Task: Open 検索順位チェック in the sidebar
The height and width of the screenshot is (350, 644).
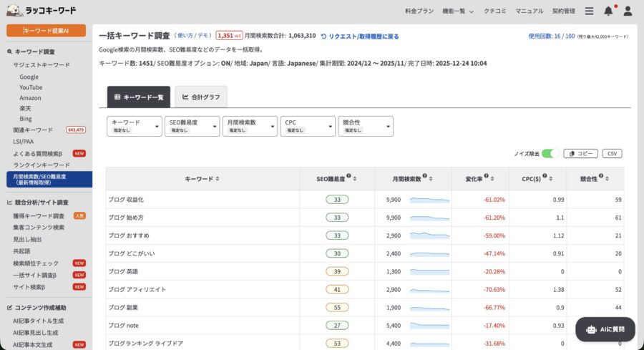Action: [36, 263]
